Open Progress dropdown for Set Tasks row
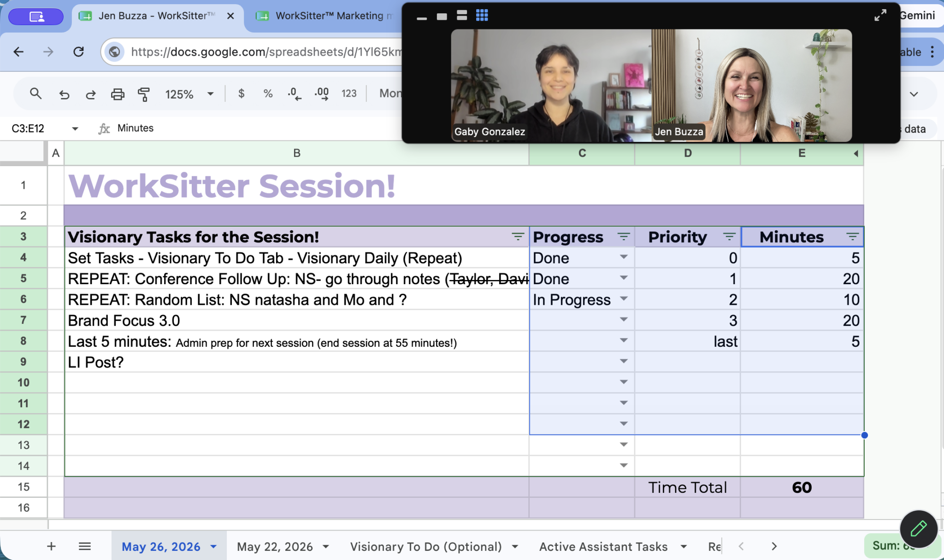 (x=623, y=257)
